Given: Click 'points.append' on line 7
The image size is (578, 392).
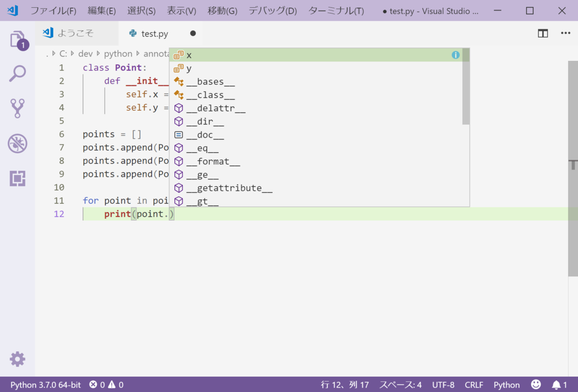Looking at the screenshot, I should (117, 147).
